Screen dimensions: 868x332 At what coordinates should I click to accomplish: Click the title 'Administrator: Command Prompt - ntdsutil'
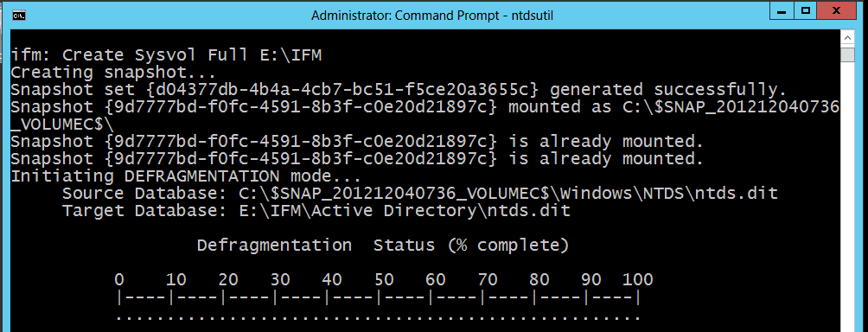(x=431, y=16)
